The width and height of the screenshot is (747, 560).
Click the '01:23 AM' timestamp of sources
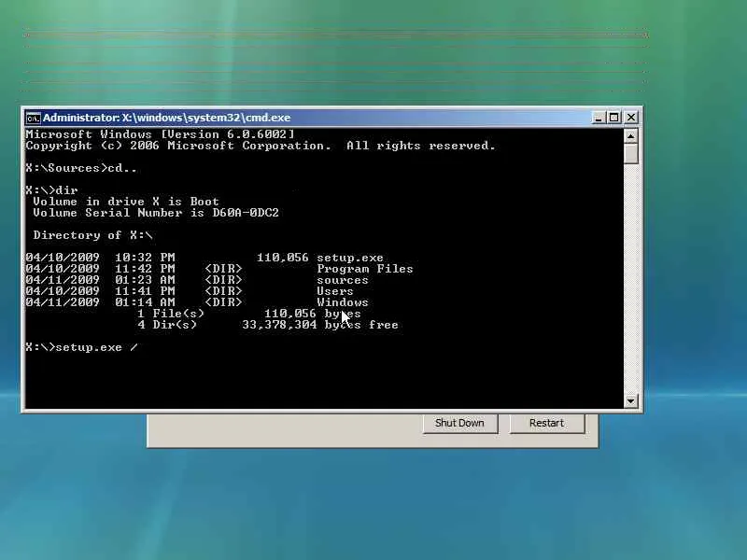point(145,280)
